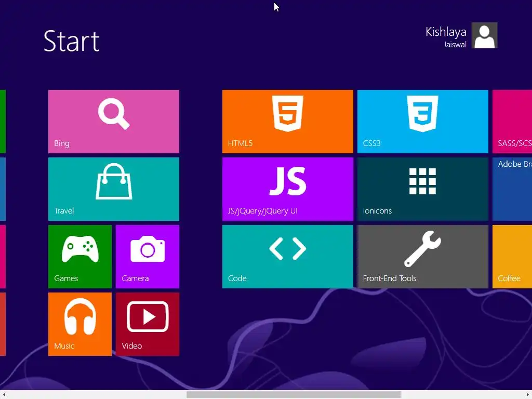Click the CSS3 label text
This screenshot has height=399, width=532.
coord(371,143)
